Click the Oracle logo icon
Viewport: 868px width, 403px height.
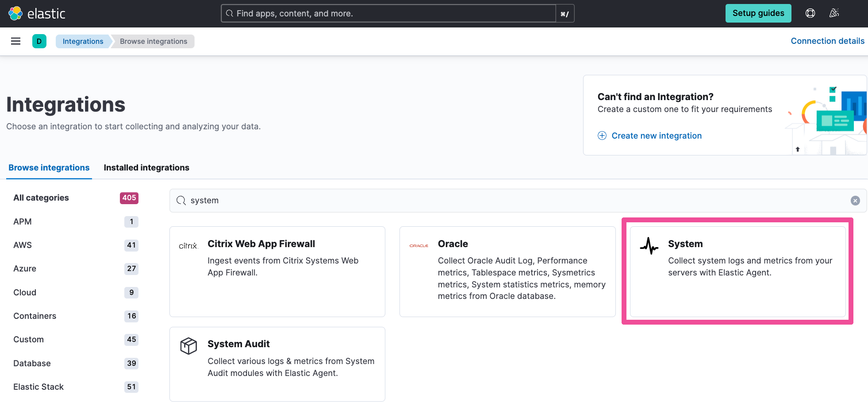(419, 246)
